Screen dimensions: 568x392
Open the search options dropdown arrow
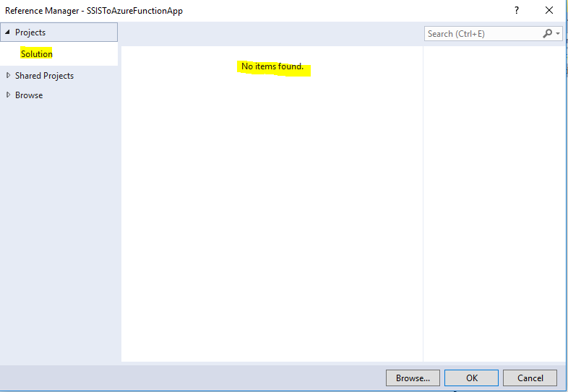tap(558, 34)
